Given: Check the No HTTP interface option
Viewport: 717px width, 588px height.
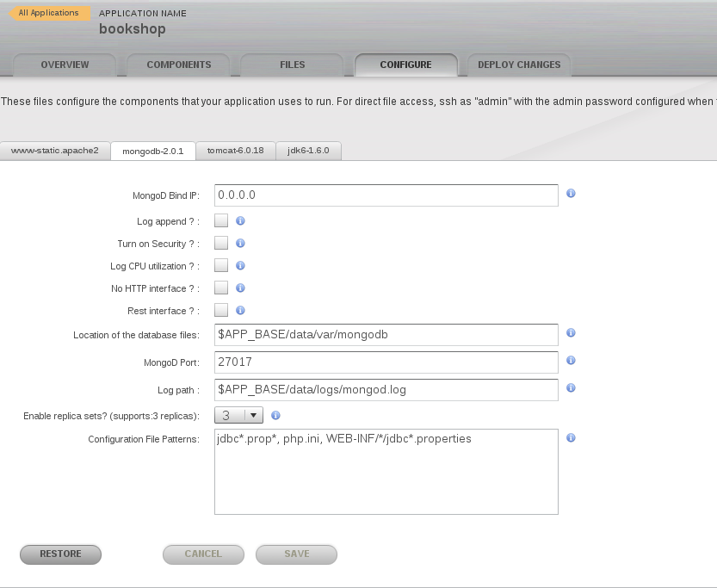Looking at the screenshot, I should pyautogui.click(x=221, y=288).
